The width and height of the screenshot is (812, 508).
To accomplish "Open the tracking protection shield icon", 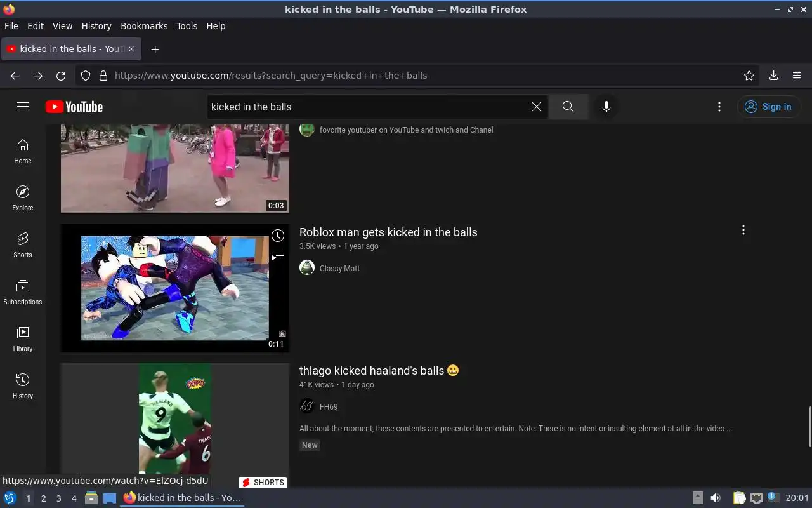I will point(86,76).
